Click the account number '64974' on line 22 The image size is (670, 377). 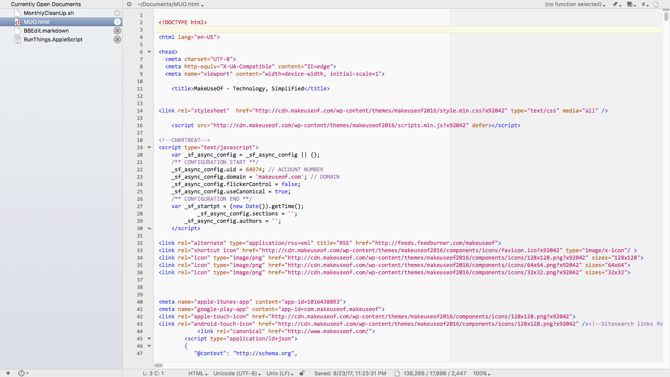[x=254, y=170]
